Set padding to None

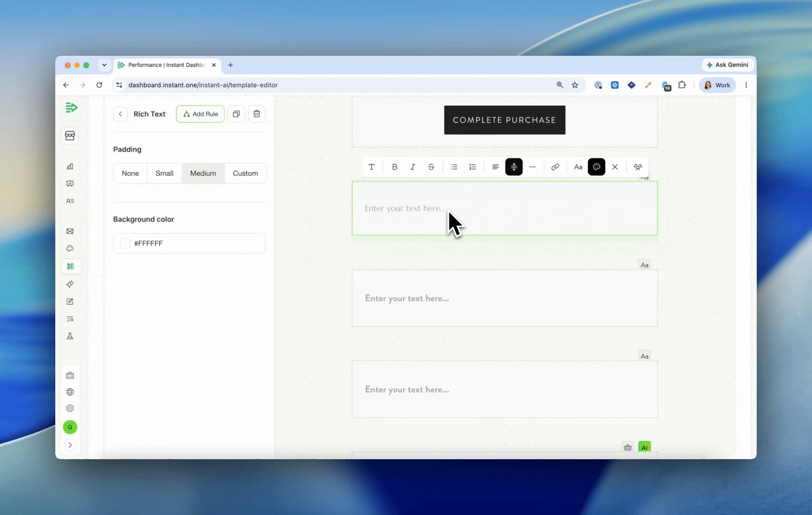pos(130,173)
